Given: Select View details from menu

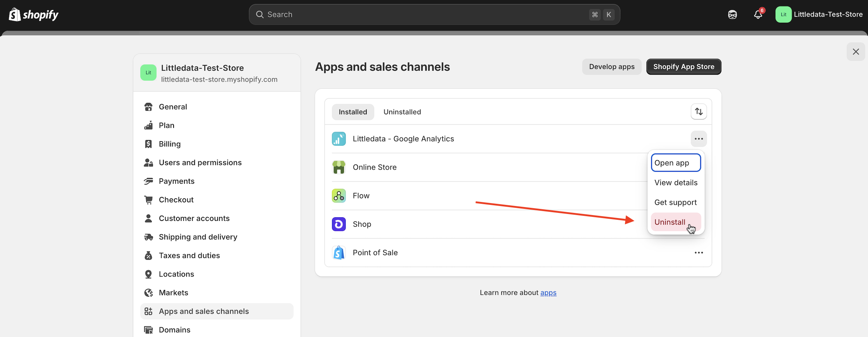Looking at the screenshot, I should 676,182.
